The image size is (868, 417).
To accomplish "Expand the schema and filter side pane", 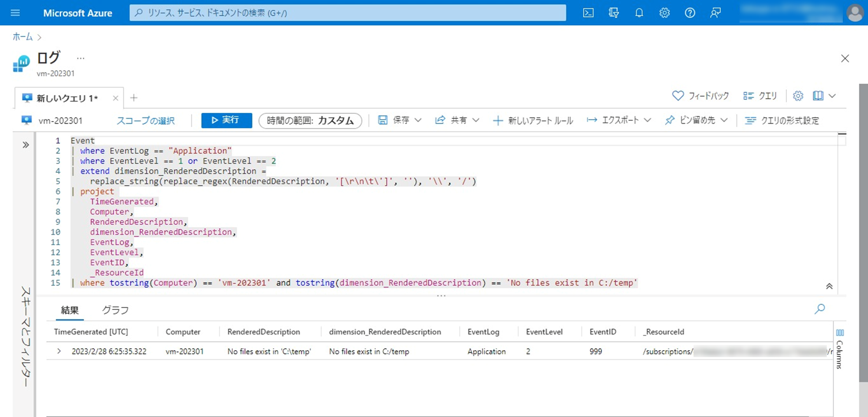I will pyautogui.click(x=26, y=145).
